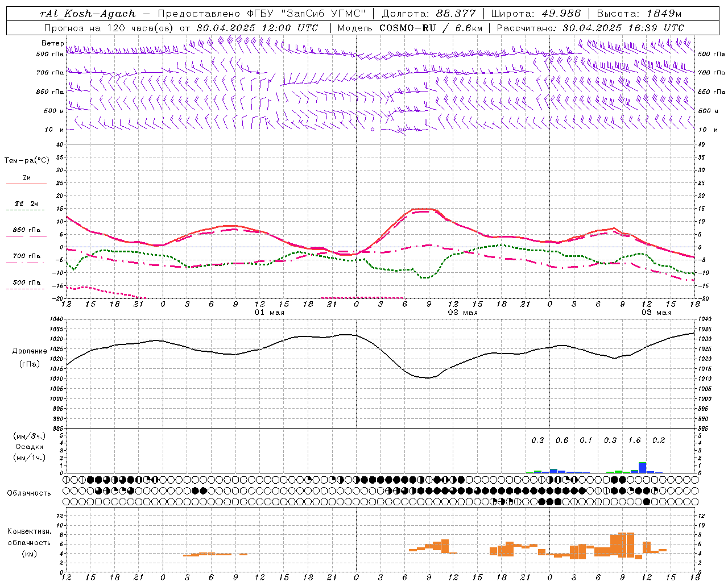Select the 0.6 precipitation amount value

click(562, 440)
